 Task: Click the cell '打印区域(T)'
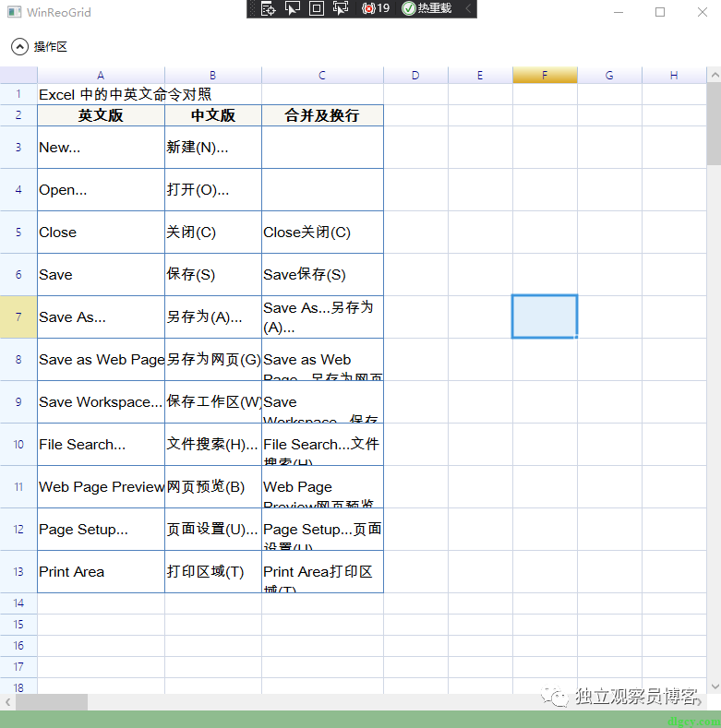tap(212, 571)
